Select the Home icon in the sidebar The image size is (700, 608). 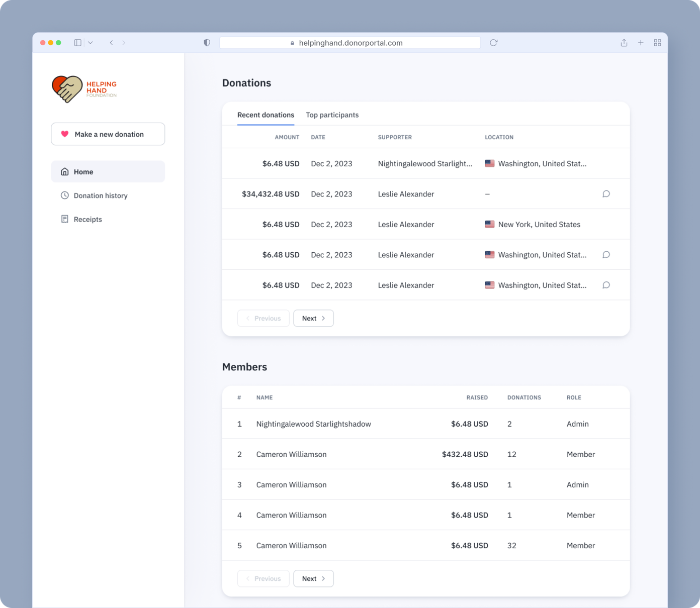(64, 171)
